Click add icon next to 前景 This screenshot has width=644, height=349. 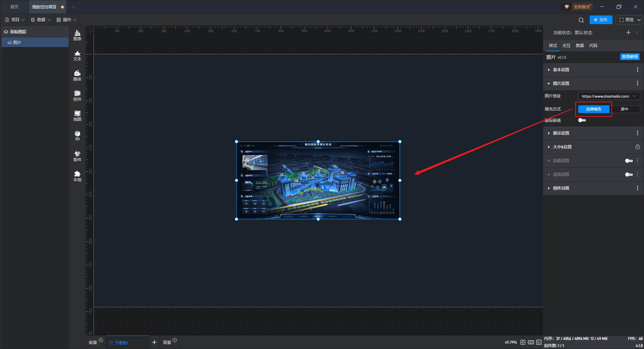101,340
